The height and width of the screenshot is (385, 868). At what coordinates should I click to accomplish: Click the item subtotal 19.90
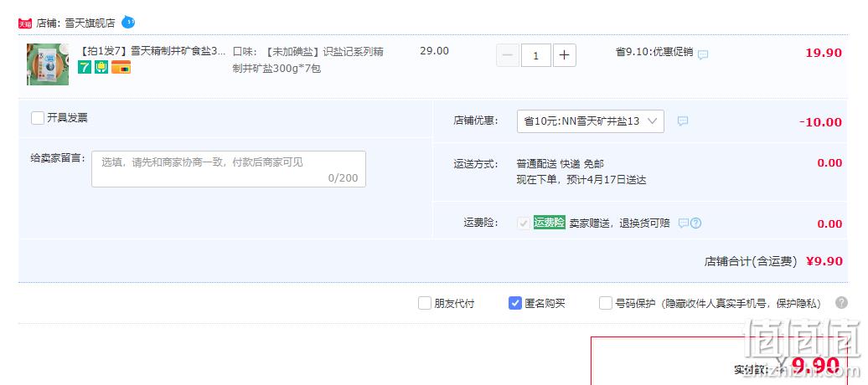click(x=824, y=53)
